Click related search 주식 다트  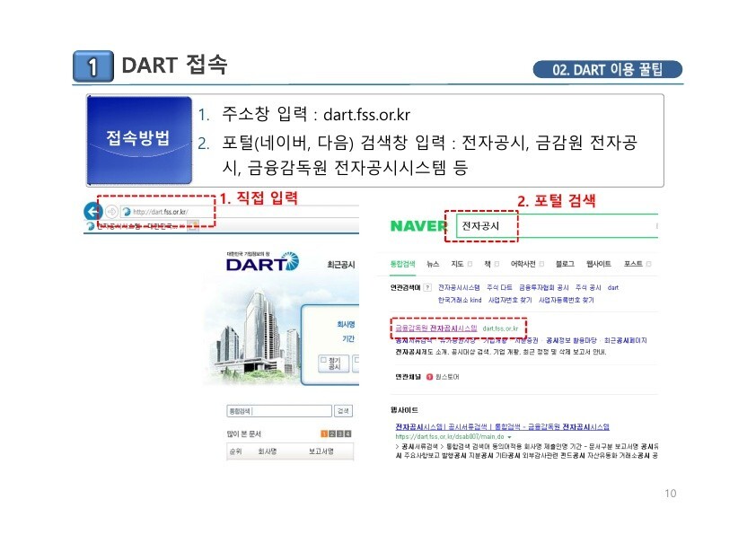click(x=499, y=288)
